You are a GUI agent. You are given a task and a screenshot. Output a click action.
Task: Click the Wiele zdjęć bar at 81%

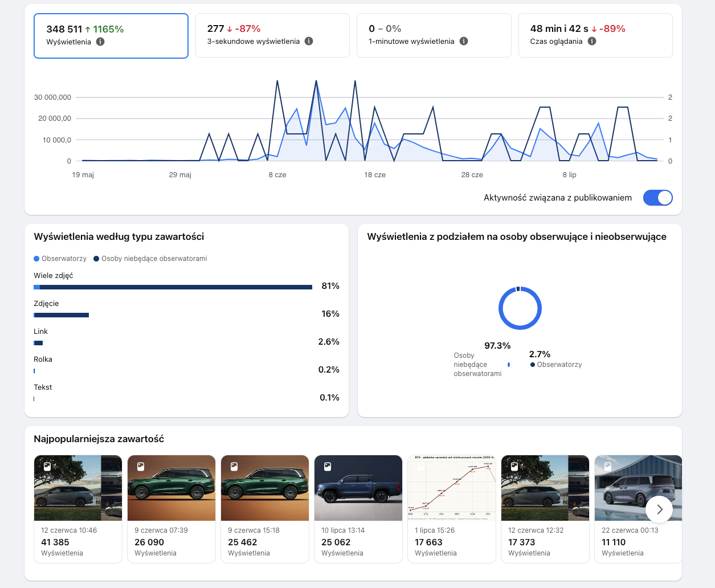[173, 287]
